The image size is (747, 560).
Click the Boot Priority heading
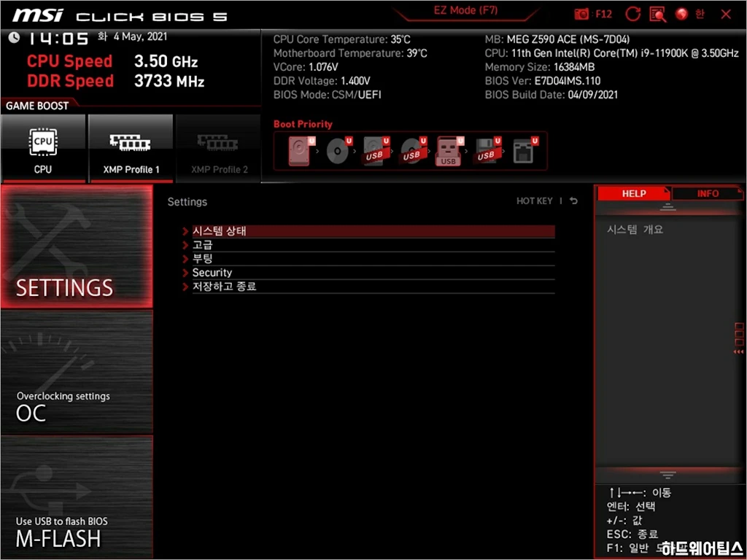pos(303,124)
